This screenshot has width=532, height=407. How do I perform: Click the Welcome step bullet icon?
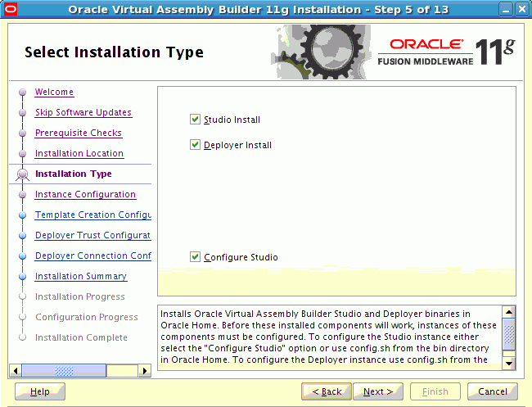[x=23, y=92]
